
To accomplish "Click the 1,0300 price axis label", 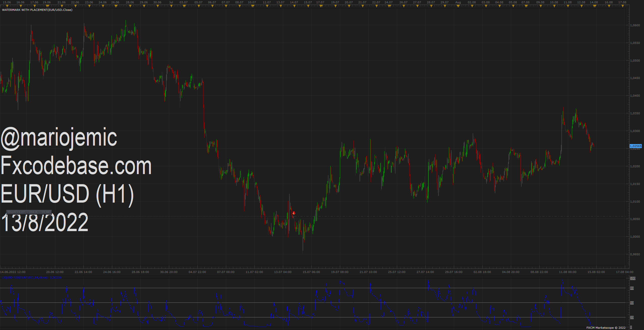I will click(635, 131).
